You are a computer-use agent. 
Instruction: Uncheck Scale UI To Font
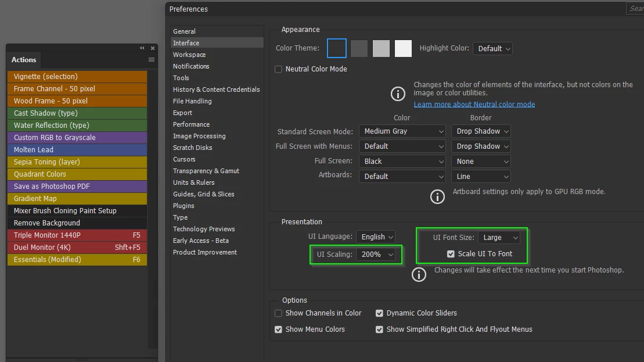tap(451, 254)
